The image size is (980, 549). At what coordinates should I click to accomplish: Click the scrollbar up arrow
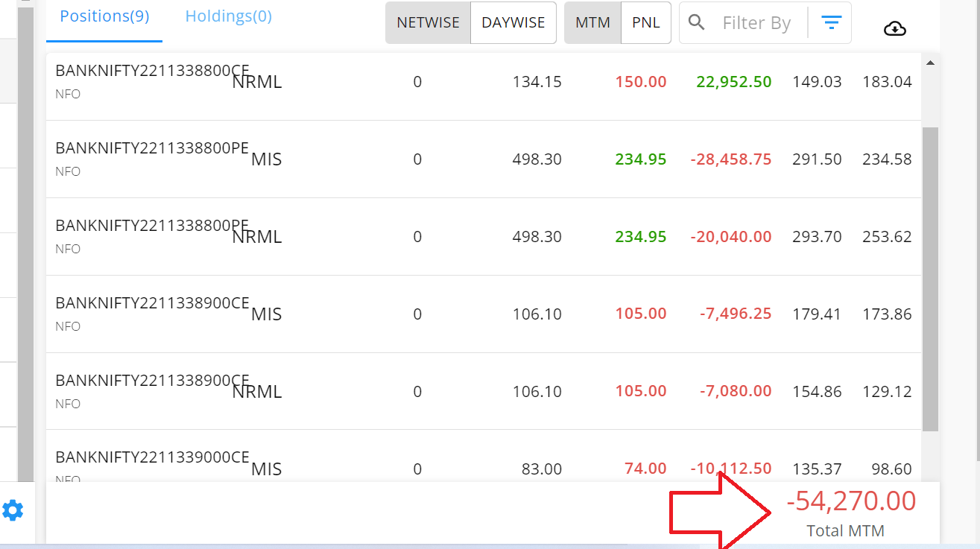coord(930,63)
